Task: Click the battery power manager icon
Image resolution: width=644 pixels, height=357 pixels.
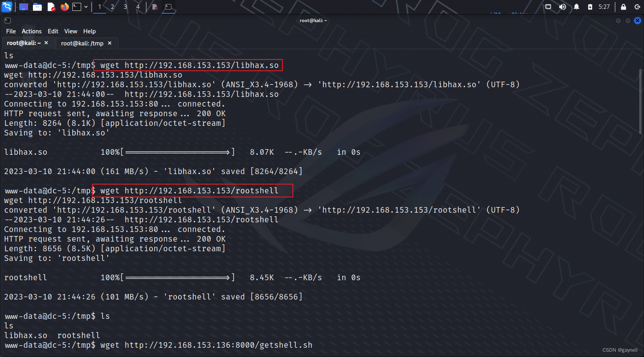Action: (590, 7)
